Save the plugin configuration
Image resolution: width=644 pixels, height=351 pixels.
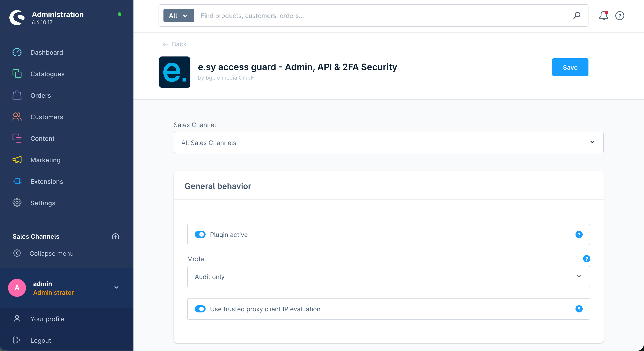570,67
